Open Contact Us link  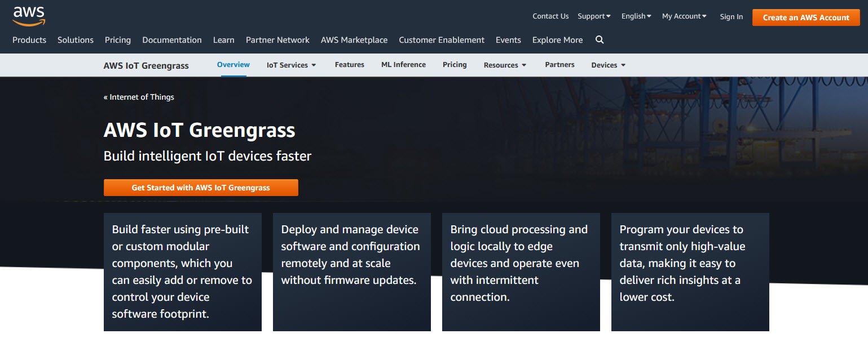point(550,16)
